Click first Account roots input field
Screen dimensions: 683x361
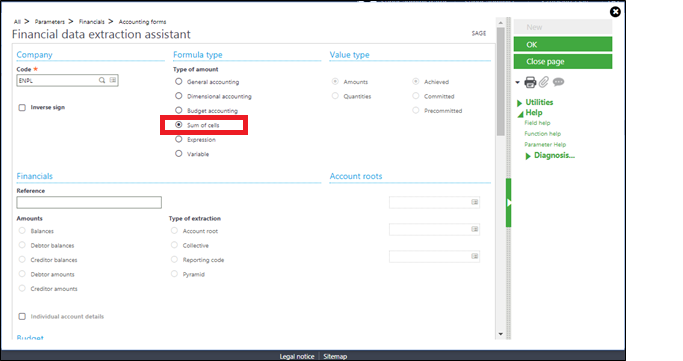(434, 202)
